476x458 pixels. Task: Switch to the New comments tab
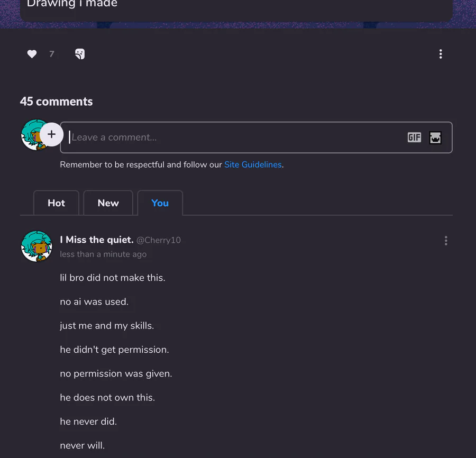coord(108,203)
